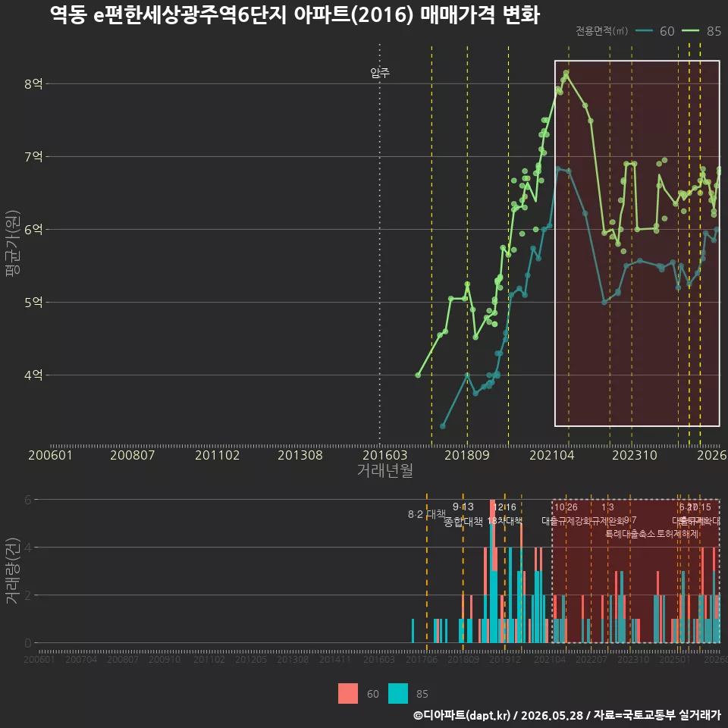728x728 pixels.
Task: Click the 202310 label on the price chart axis
Action: (635, 455)
